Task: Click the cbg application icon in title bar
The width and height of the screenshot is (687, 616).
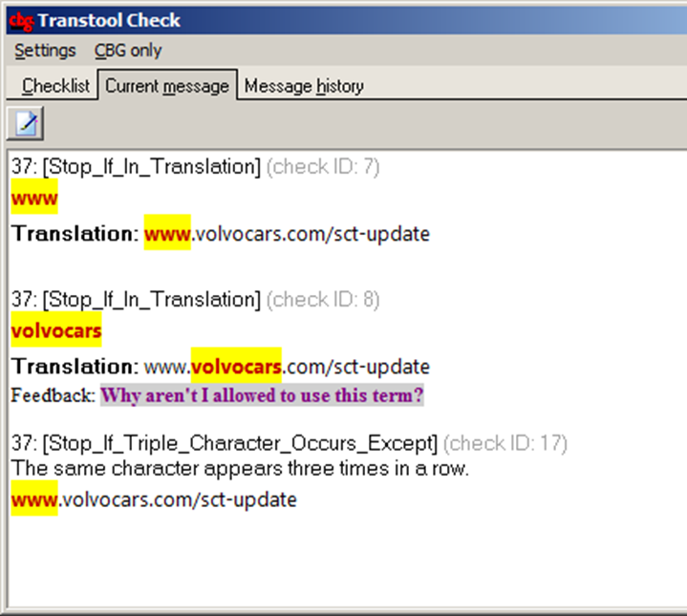Action: pyautogui.click(x=21, y=21)
